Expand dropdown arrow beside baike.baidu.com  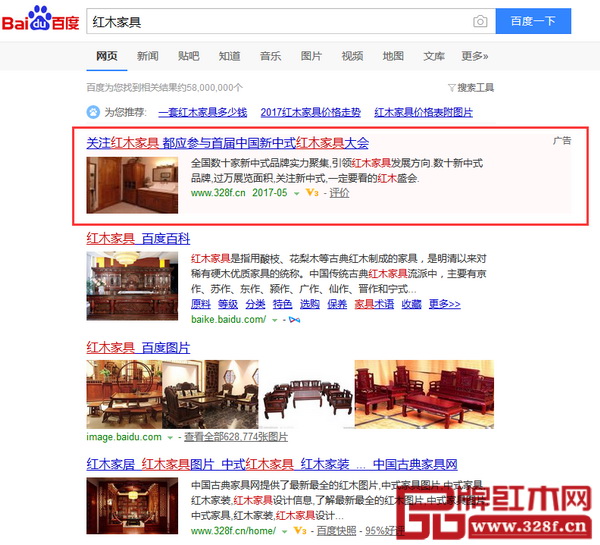[274, 320]
